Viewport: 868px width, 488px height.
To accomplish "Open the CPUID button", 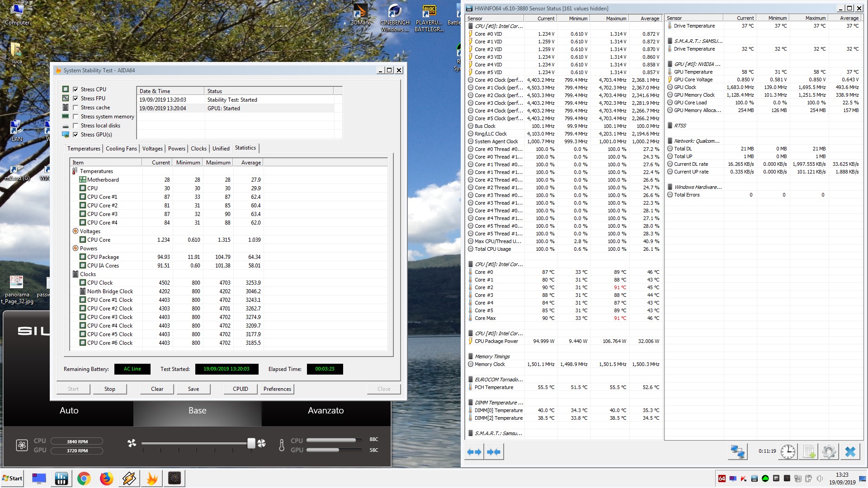I will coord(241,389).
